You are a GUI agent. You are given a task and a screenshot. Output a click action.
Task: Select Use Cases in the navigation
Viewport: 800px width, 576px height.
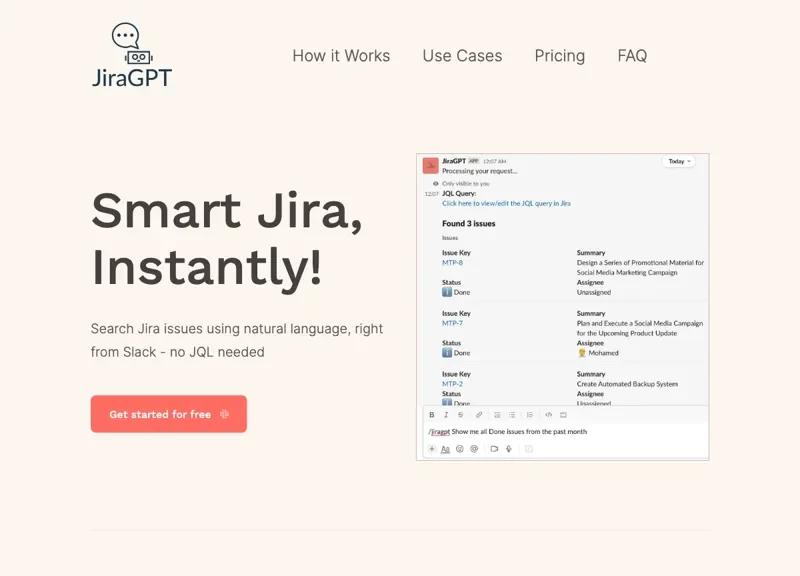point(462,56)
